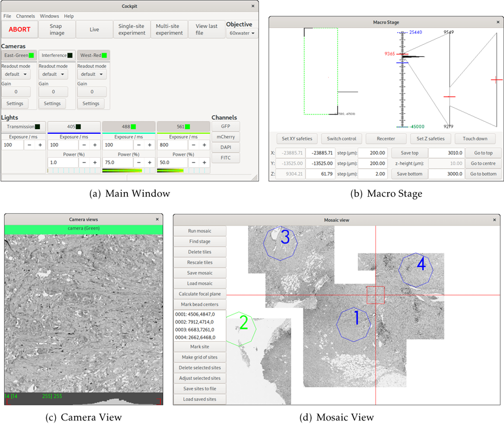Screen dimensions: 504x426
Task: Toggle the Transmission light
Action: coord(24,127)
